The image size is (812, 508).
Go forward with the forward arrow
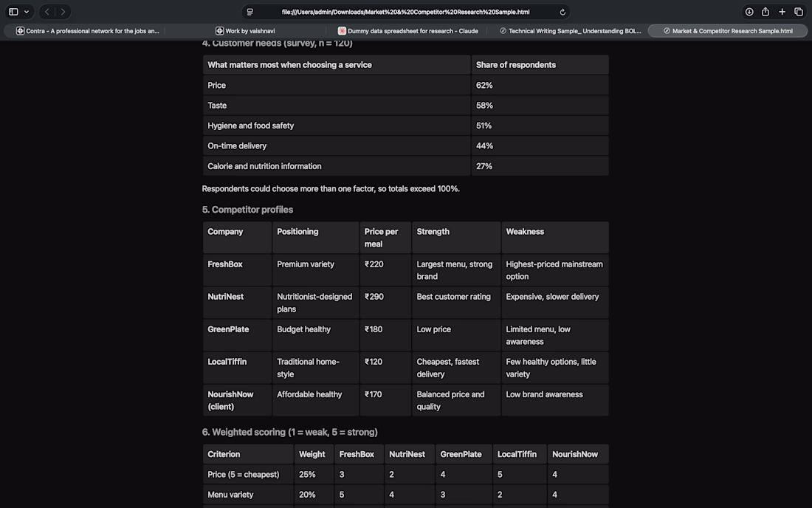point(63,11)
